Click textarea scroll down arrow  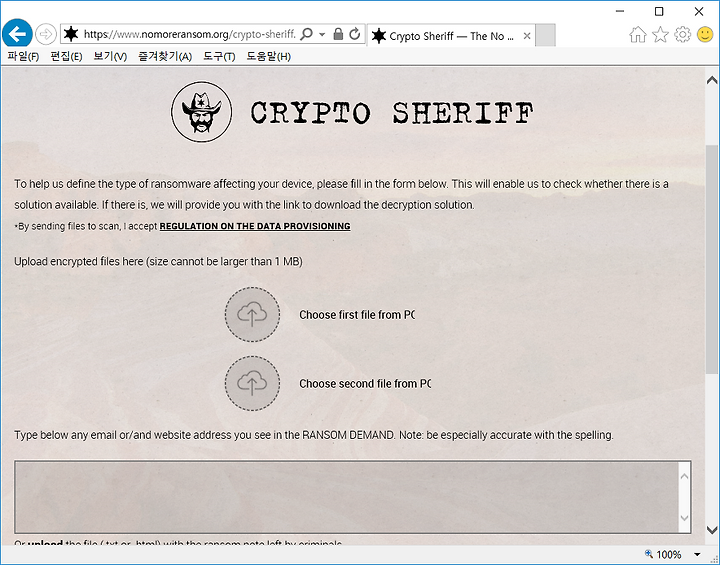684,518
